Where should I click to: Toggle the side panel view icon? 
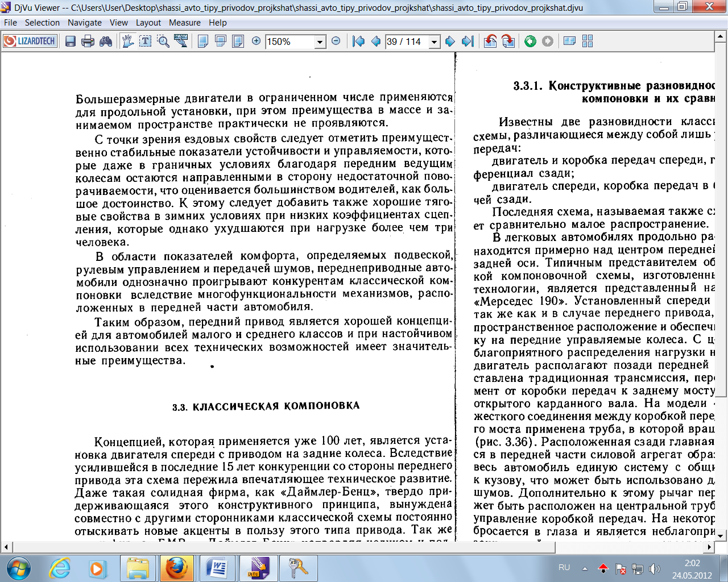[569, 41]
